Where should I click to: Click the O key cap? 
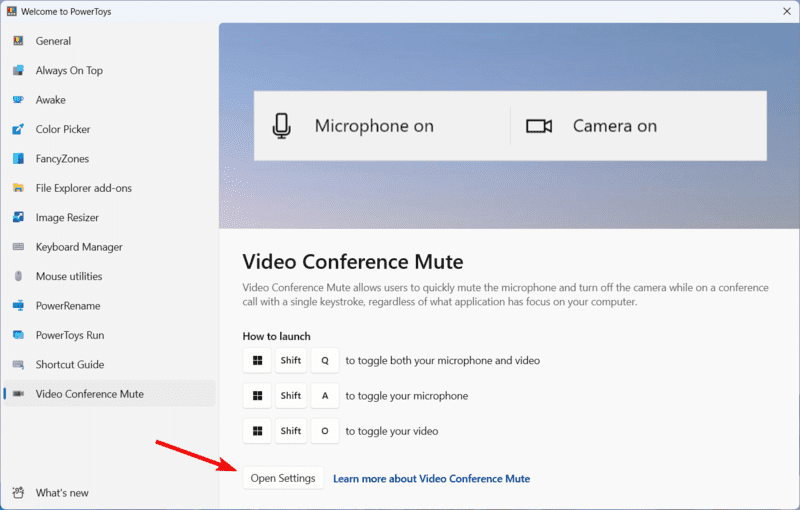click(325, 431)
